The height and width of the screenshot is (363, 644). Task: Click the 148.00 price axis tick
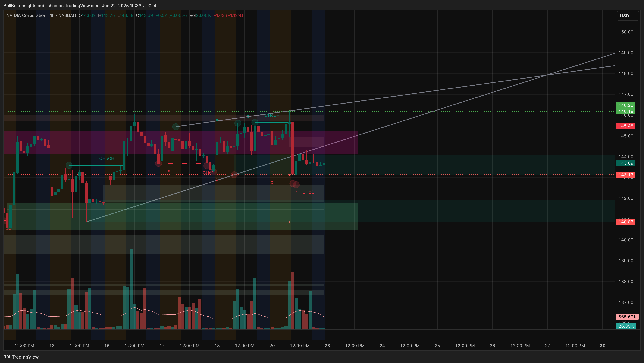tap(626, 73)
